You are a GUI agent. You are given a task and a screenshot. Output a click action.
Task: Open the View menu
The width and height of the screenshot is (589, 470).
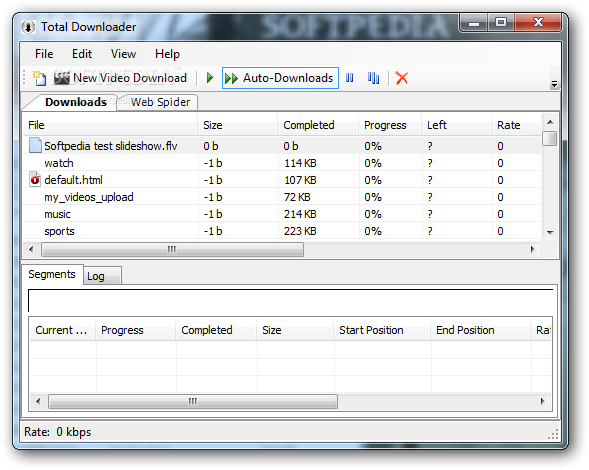tap(123, 54)
